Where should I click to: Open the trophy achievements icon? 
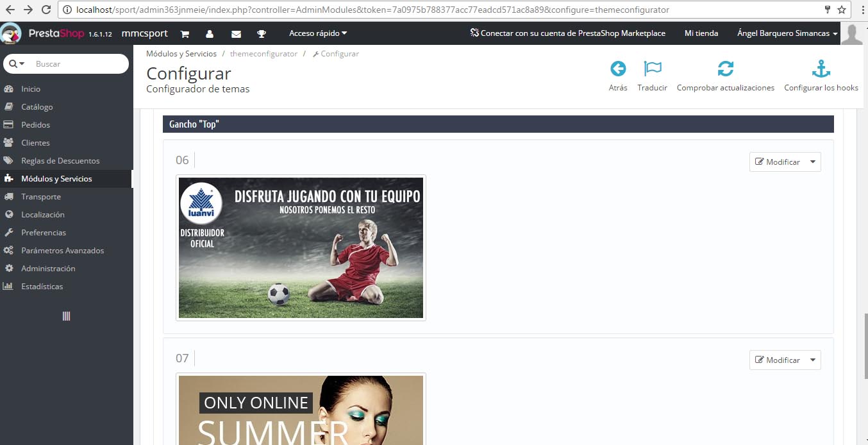(262, 33)
